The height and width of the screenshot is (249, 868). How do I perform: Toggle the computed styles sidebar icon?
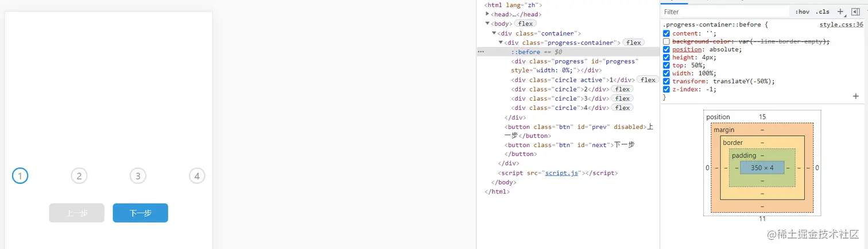click(x=855, y=12)
